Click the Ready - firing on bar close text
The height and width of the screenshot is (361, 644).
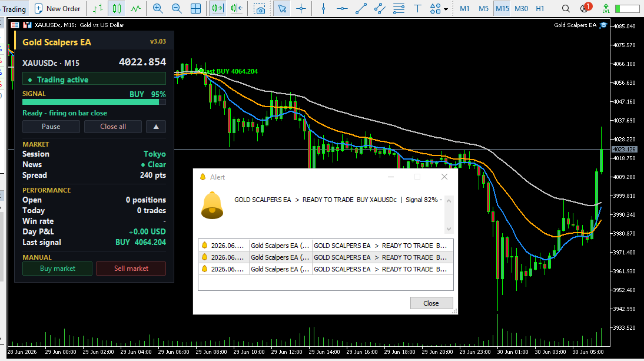[65, 113]
